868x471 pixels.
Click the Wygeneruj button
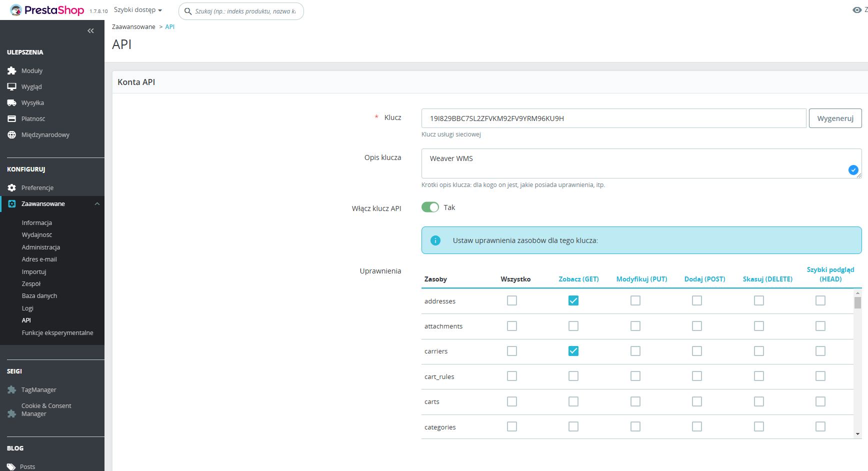(x=835, y=118)
